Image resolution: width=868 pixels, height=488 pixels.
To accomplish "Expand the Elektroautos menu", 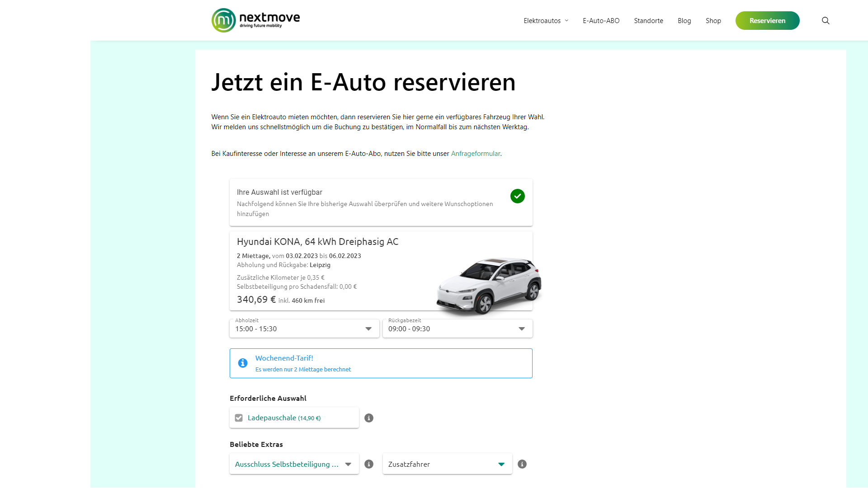I will click(546, 21).
